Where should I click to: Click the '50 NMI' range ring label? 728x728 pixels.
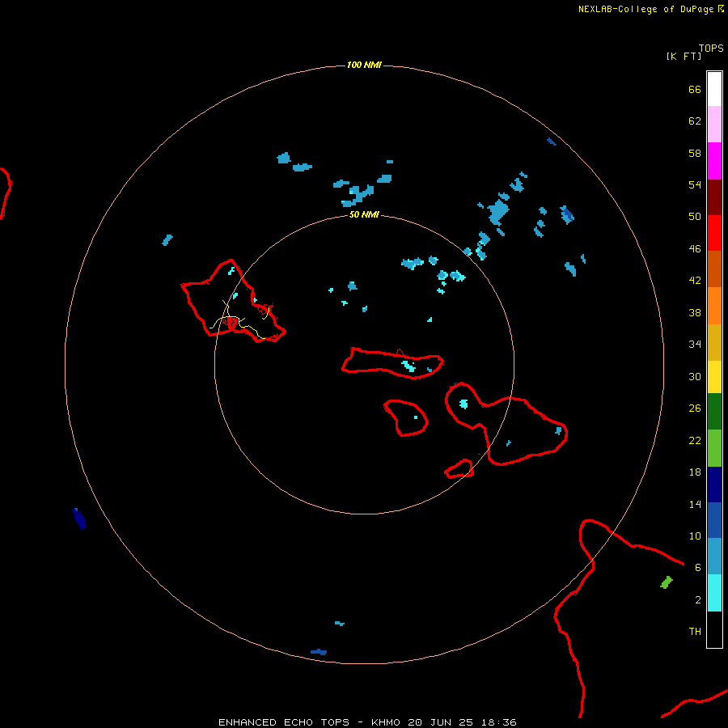(x=364, y=214)
